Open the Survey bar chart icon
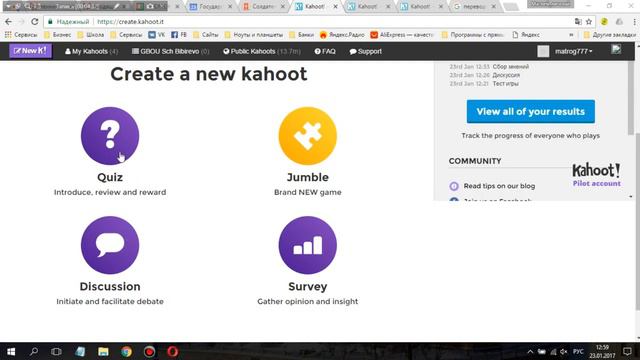Image resolution: width=640 pixels, height=360 pixels. pyautogui.click(x=307, y=245)
